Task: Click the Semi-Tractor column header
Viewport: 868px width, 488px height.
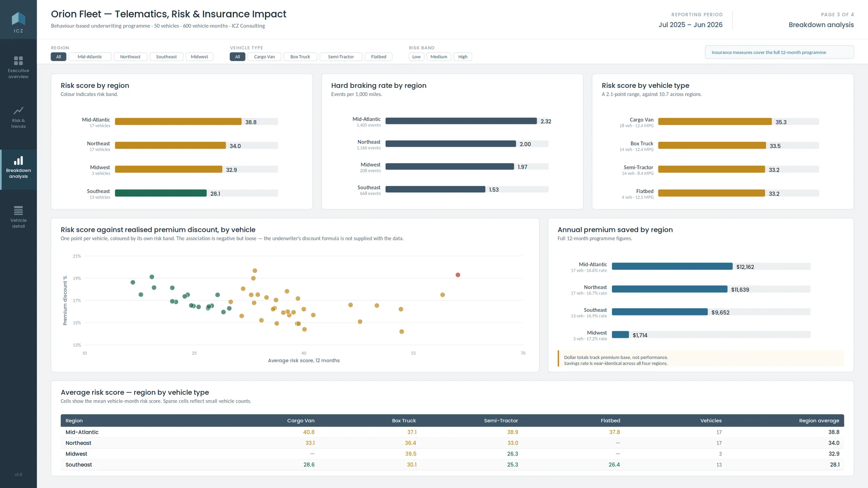Action: tap(501, 421)
